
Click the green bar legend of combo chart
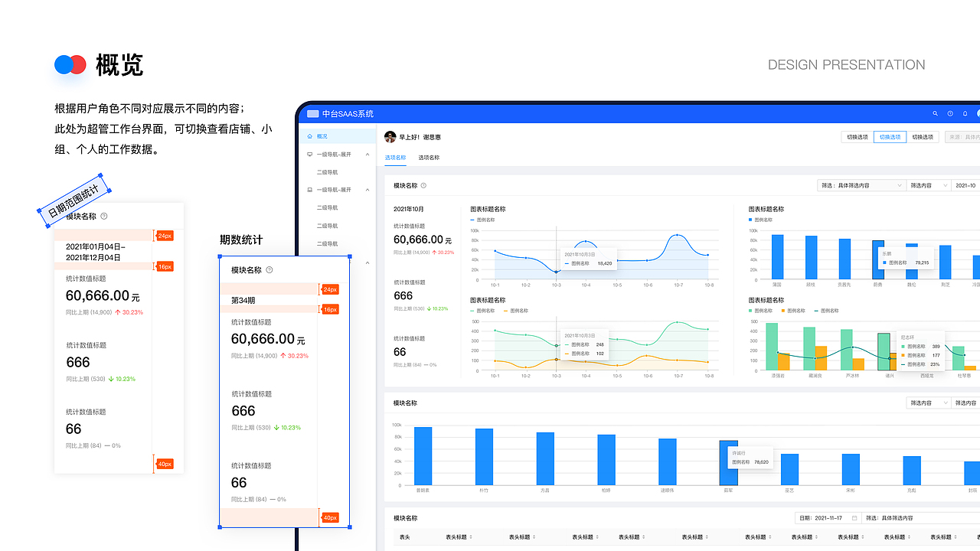(750, 311)
